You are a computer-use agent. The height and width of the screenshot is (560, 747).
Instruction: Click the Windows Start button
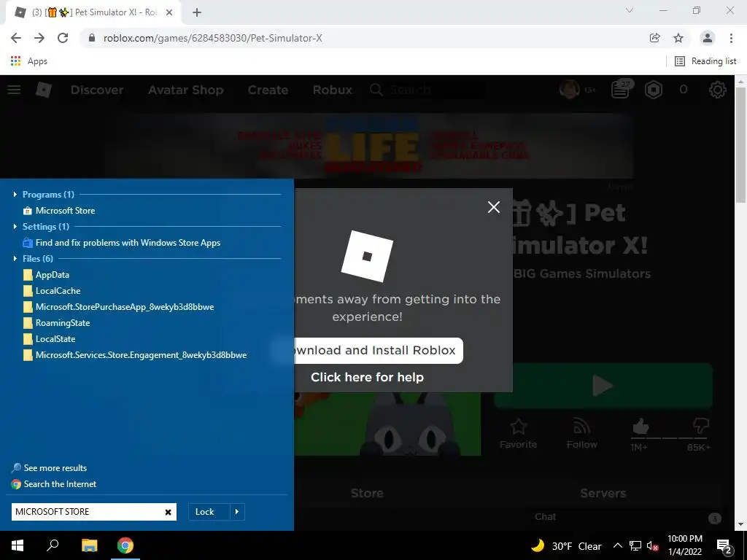[x=18, y=545]
